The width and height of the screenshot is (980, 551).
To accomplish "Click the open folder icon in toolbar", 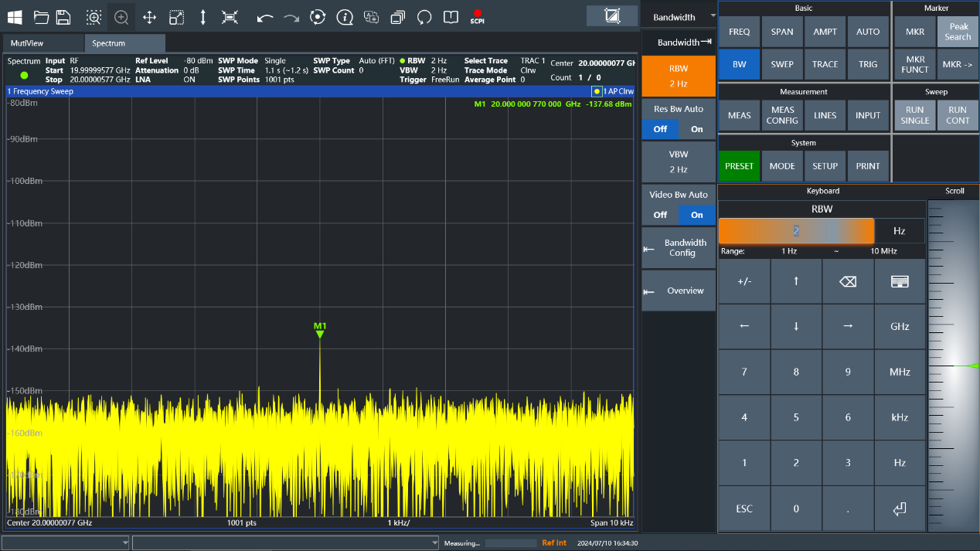I will pyautogui.click(x=42, y=17).
